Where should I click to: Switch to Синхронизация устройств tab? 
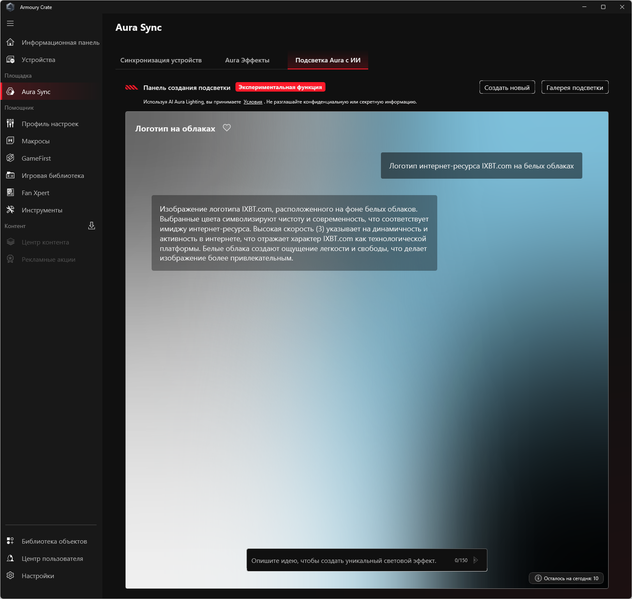(161, 60)
